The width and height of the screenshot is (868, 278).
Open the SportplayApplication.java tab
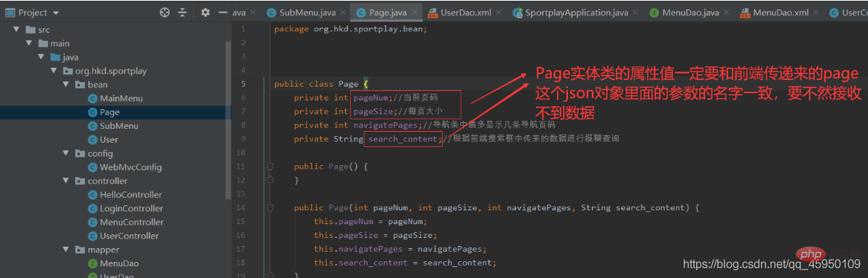click(x=574, y=12)
